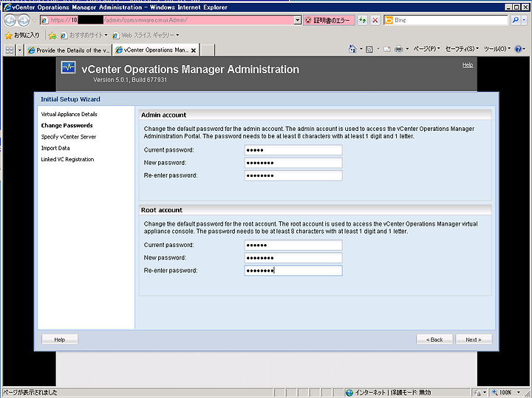Image resolution: width=532 pixels, height=398 pixels.
Task: Click Root account Re-enter password field
Action: click(293, 271)
